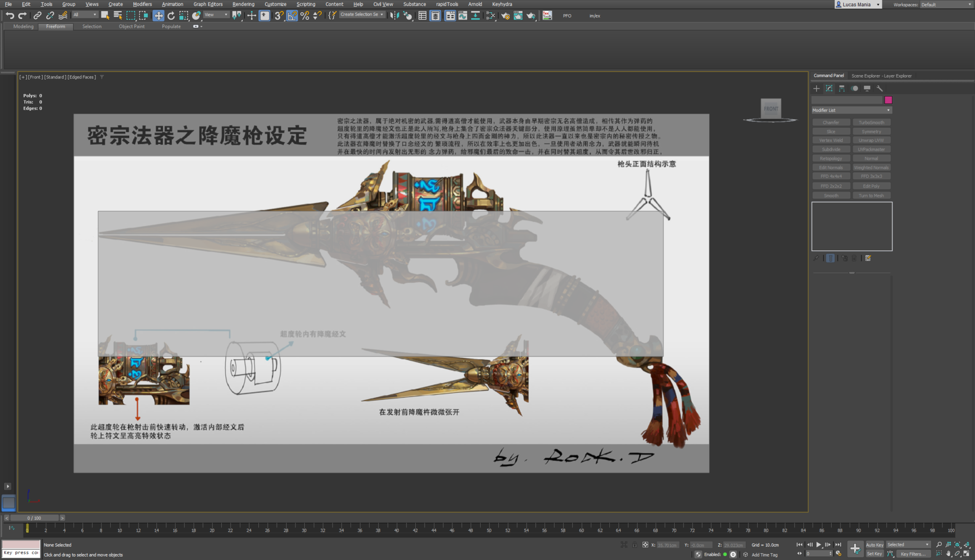Toggle the Angle Snap icon
The image size is (975, 560).
click(x=292, y=16)
